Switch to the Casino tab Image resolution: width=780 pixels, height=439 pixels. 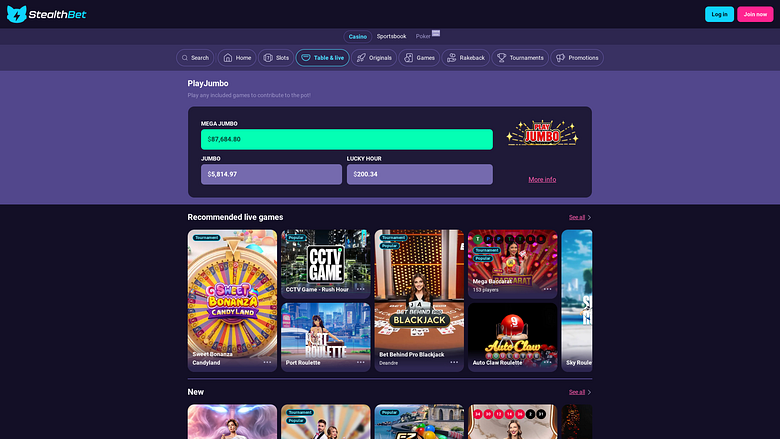357,36
